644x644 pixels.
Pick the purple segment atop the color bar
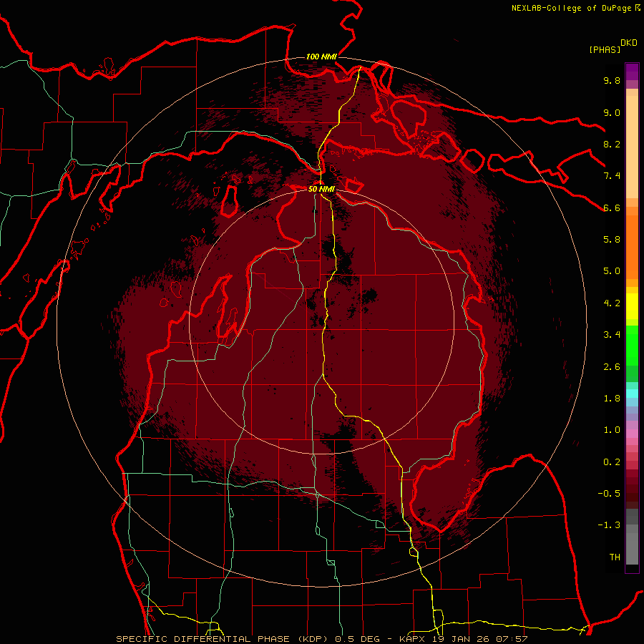coord(632,72)
